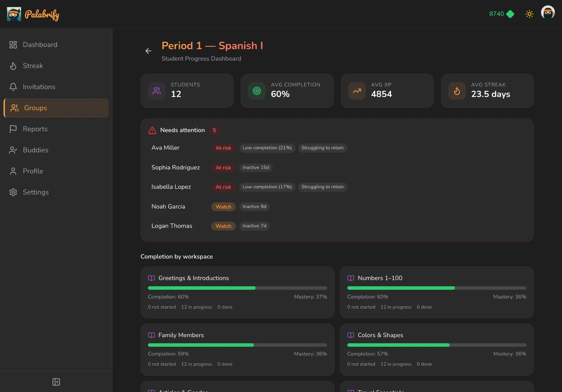Click Logan Thomas's Watch badge
The height and width of the screenshot is (392, 562).
[223, 226]
